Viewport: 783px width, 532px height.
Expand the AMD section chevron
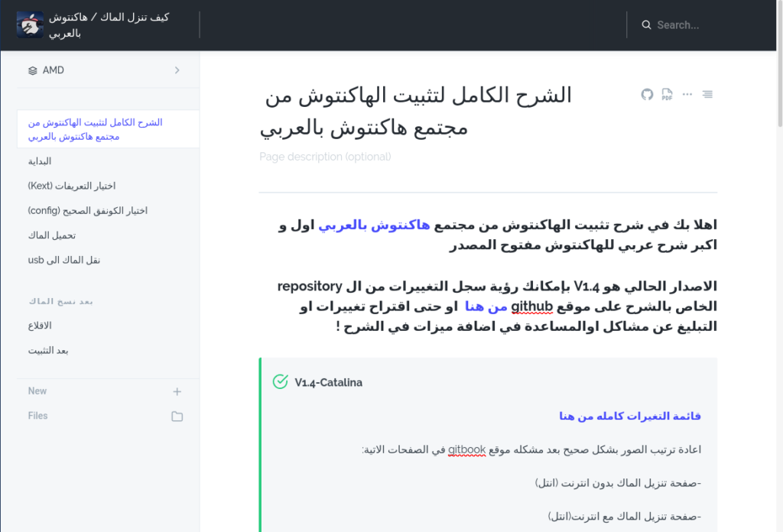pos(177,70)
